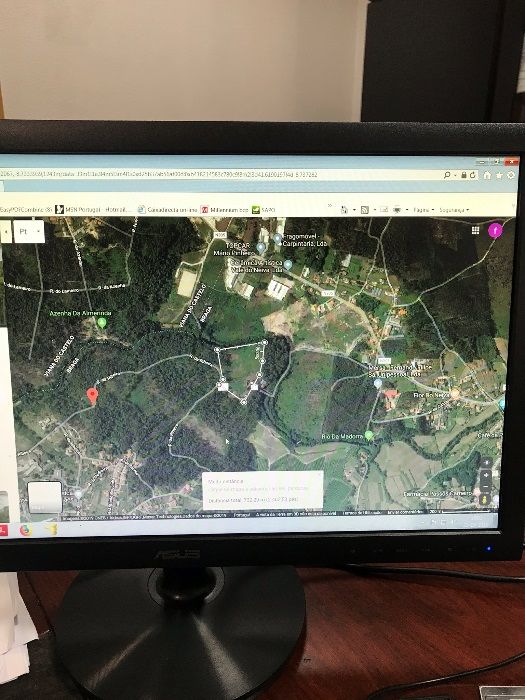Click the map layer thumbnail switcher

(45, 497)
